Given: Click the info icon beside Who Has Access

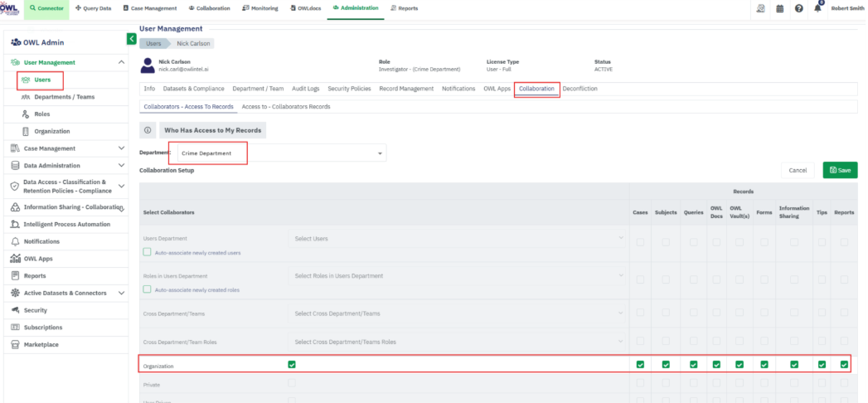Looking at the screenshot, I should pos(148,131).
